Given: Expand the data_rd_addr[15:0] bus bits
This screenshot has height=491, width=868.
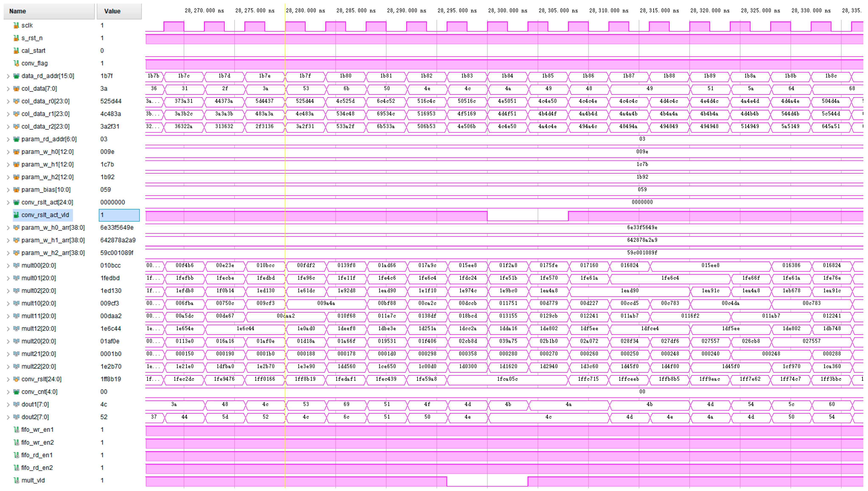Looking at the screenshot, I should click(x=8, y=76).
